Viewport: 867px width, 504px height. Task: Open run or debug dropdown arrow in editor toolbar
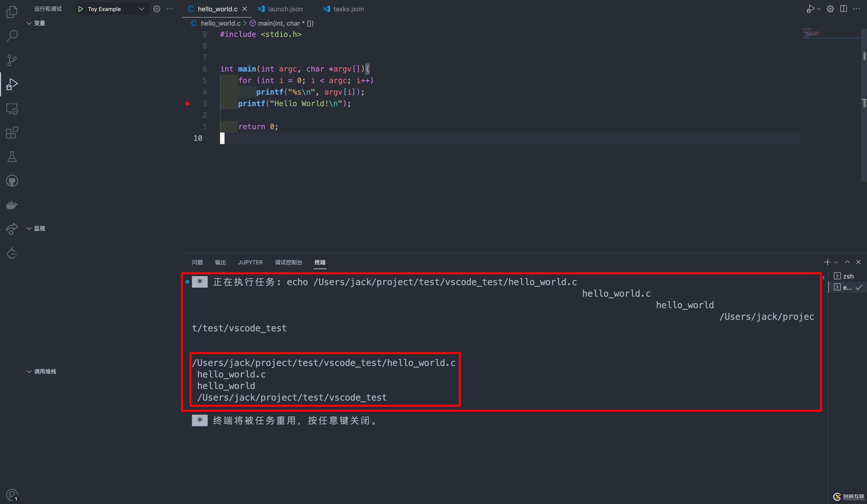point(819,9)
